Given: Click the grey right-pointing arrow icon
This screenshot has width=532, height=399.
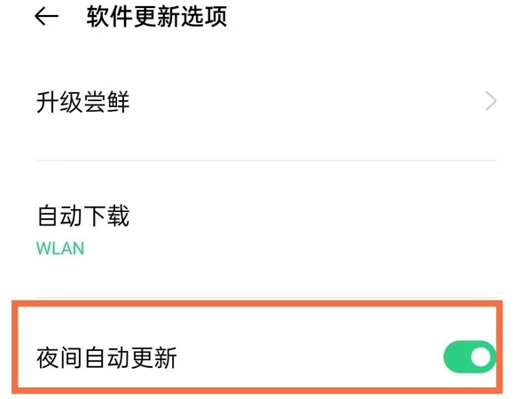Looking at the screenshot, I should 490,102.
